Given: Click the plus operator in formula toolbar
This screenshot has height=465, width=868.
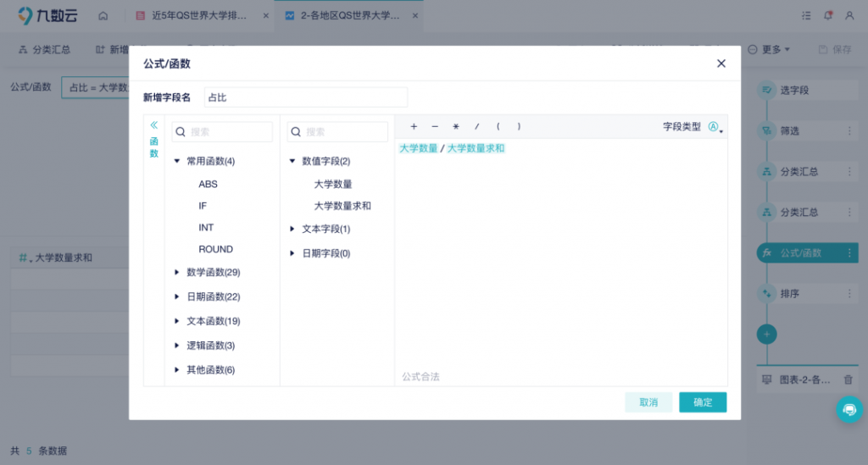Looking at the screenshot, I should (414, 127).
